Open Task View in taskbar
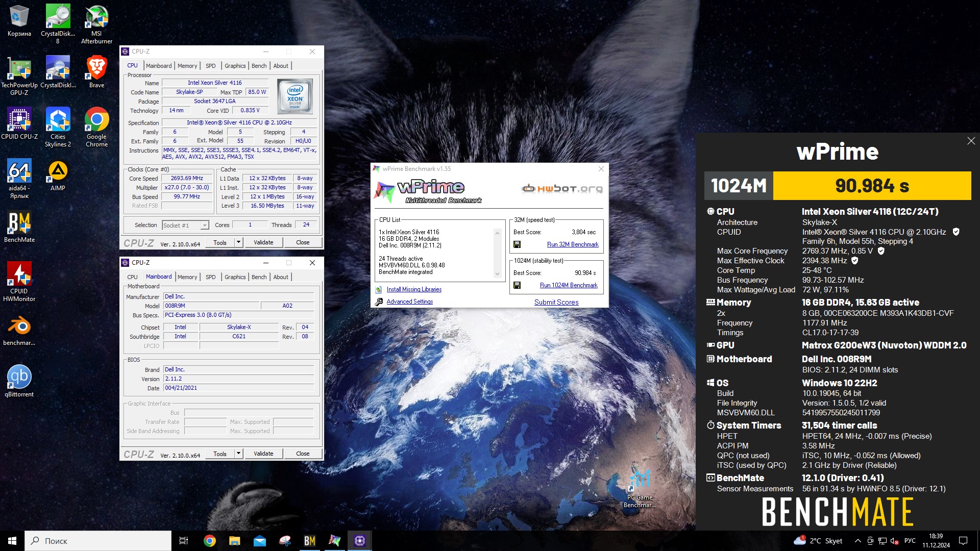This screenshot has width=980, height=551. (x=184, y=541)
